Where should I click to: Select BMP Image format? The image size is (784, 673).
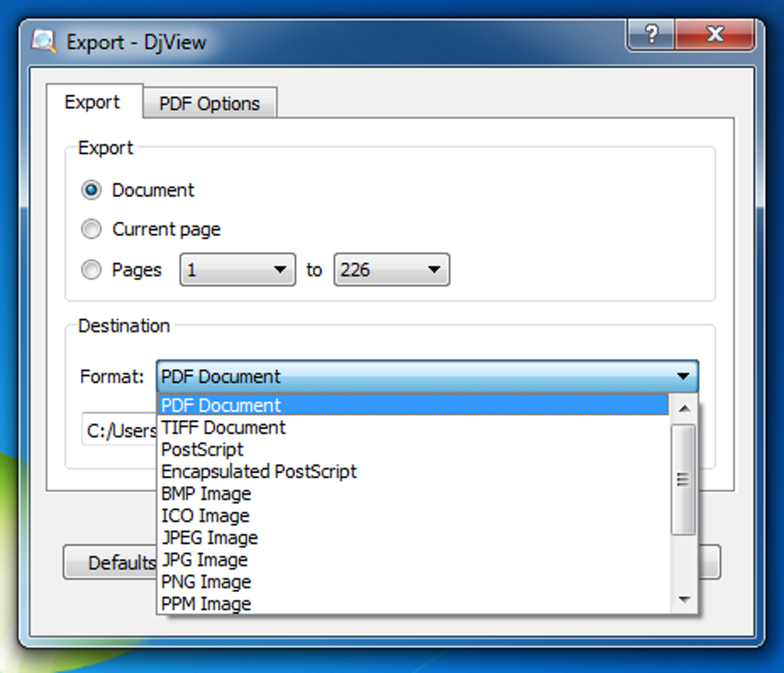413,493
